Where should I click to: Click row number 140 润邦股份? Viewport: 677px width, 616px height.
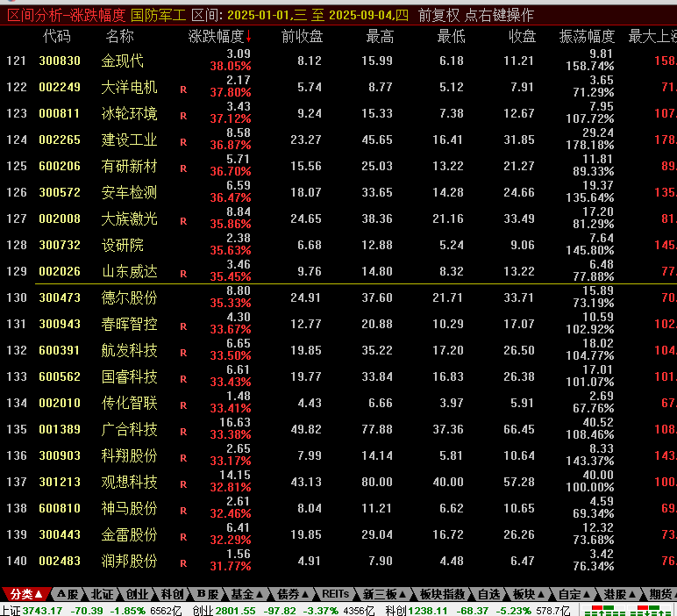tap(17, 561)
